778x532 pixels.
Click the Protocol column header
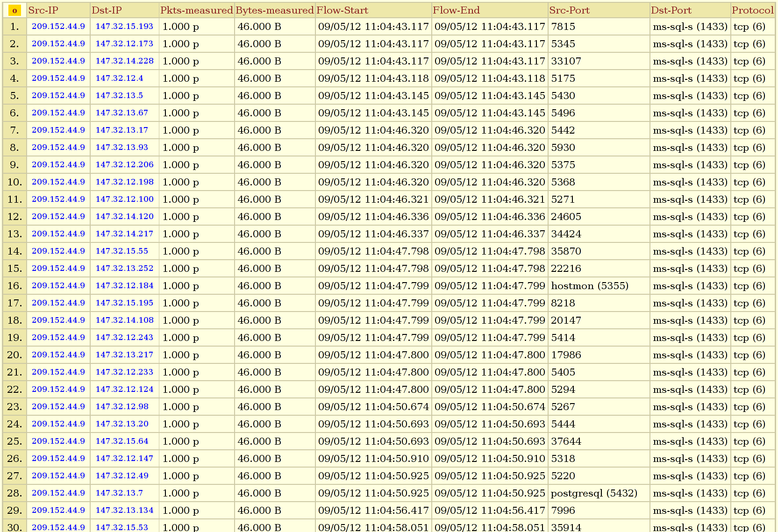point(752,10)
